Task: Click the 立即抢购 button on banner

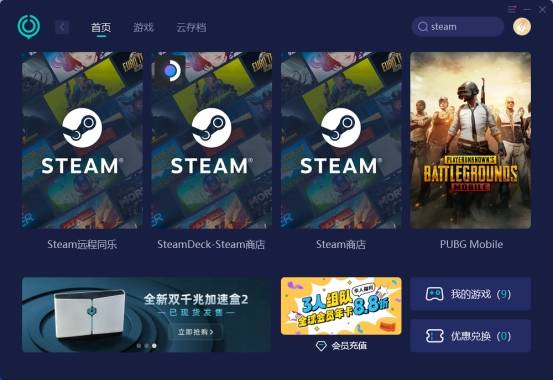Action: 195,332
